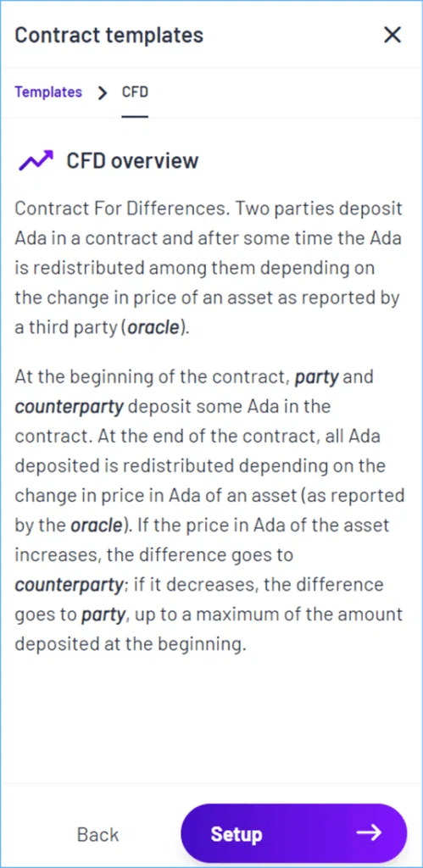
Task: Click the CFD trend-line chart icon
Action: [36, 160]
